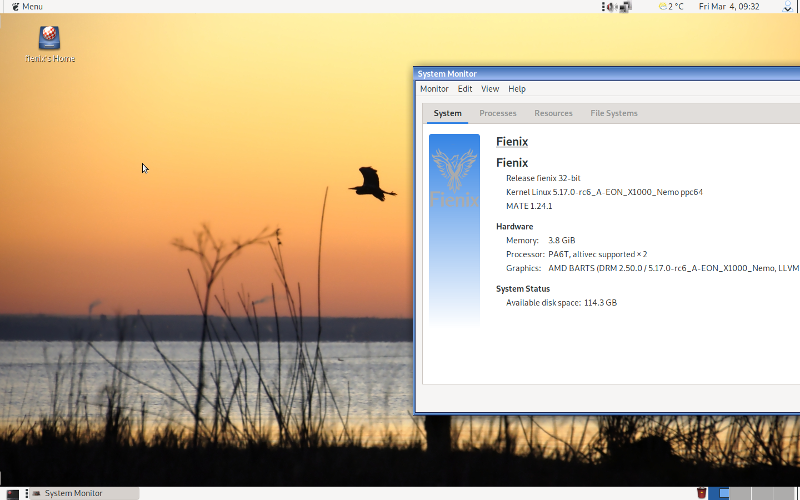Click the user indicator icon at top right
The width and height of the screenshot is (800, 500).
click(x=787, y=7)
